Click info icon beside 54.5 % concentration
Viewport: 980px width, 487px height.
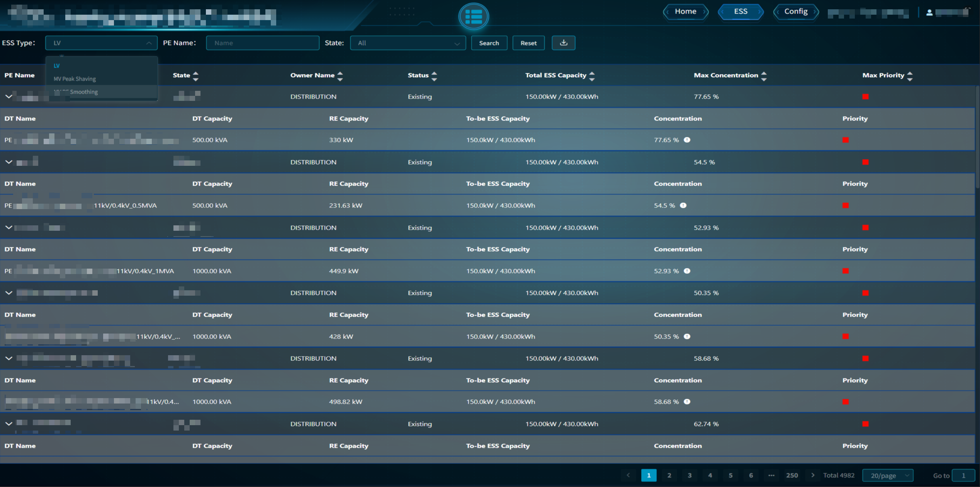coord(683,205)
